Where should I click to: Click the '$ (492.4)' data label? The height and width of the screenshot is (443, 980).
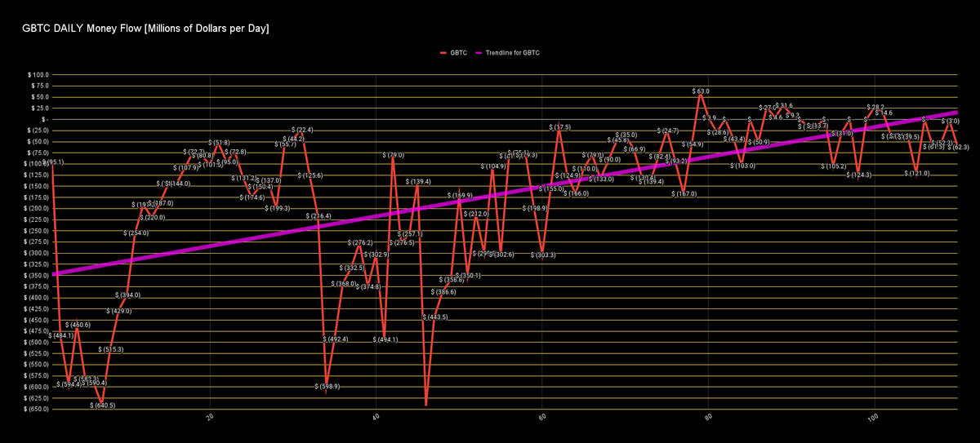pos(336,339)
